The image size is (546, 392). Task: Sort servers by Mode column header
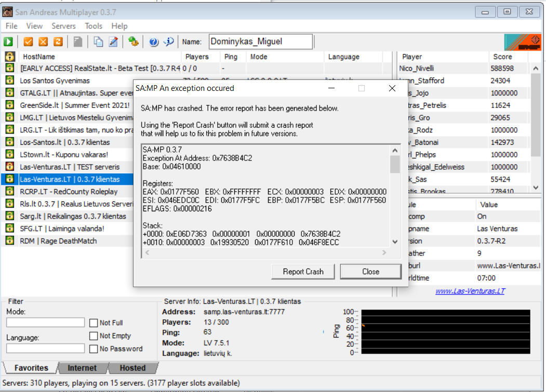point(285,57)
